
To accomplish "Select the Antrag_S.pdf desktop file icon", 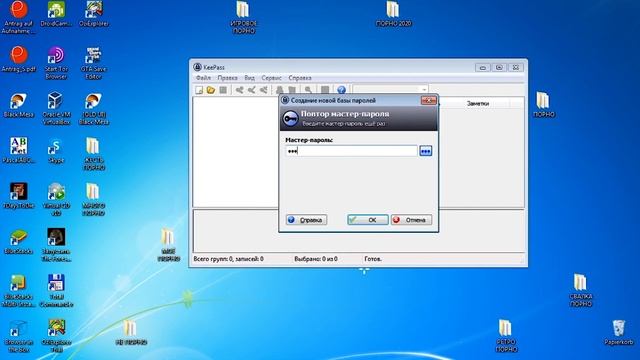I will 19,60.
